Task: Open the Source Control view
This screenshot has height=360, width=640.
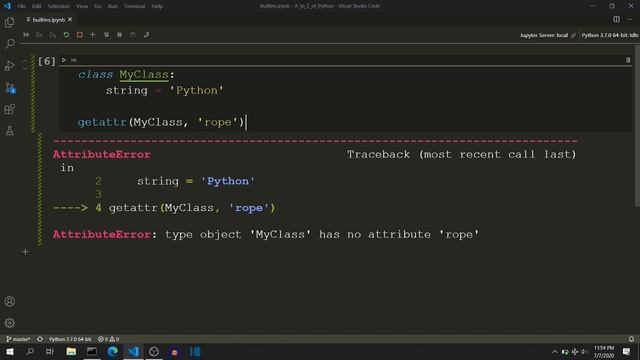Action: pyautogui.click(x=9, y=87)
